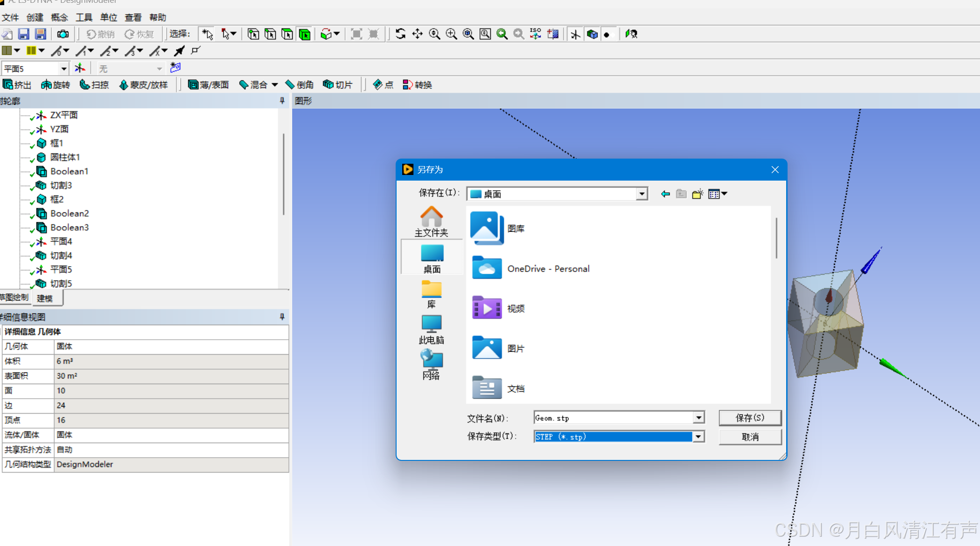Click the Slice (切片) tool
980x546 pixels.
pyautogui.click(x=337, y=85)
